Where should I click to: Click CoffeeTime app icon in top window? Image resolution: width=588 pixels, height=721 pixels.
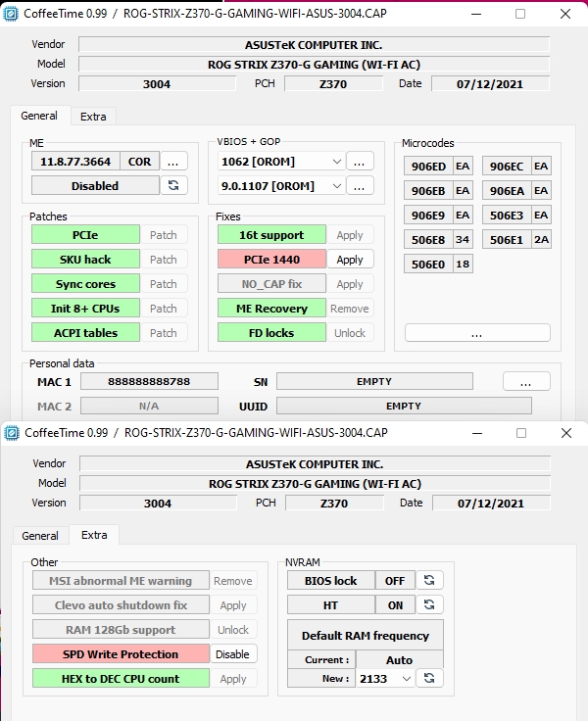click(11, 14)
